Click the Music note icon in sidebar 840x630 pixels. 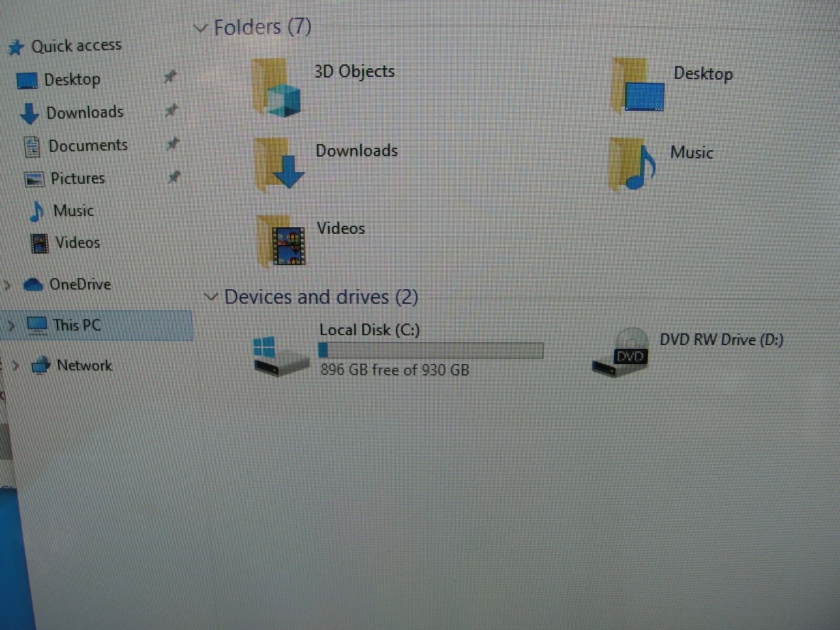(37, 212)
